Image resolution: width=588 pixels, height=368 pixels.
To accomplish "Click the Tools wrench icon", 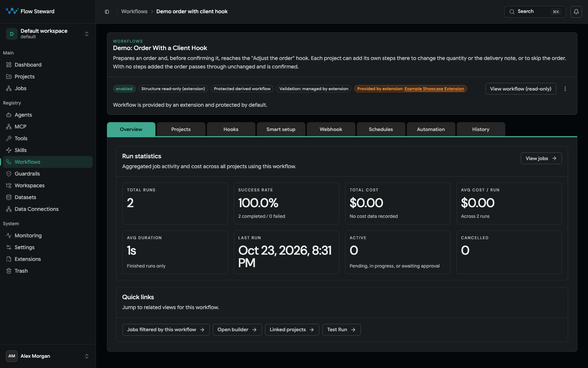I will coord(9,138).
